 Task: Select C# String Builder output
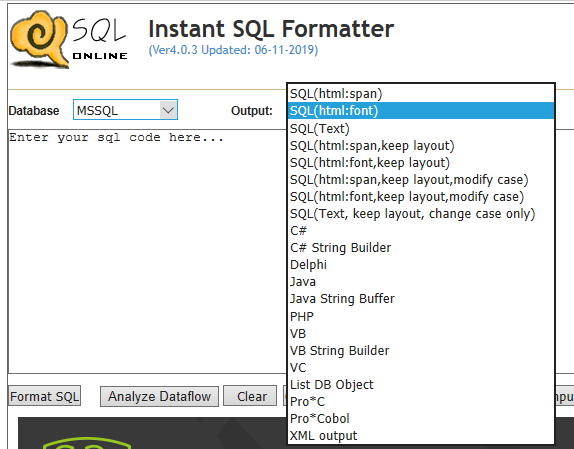click(421, 248)
